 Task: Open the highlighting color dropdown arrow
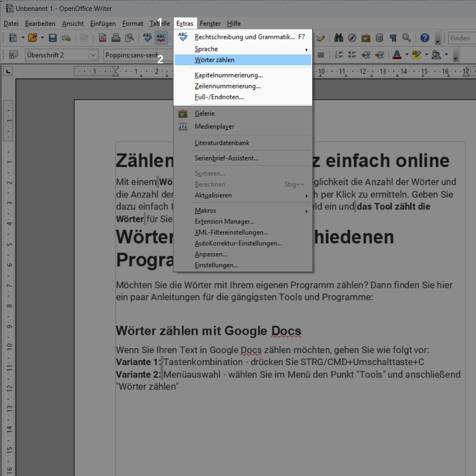coord(426,55)
